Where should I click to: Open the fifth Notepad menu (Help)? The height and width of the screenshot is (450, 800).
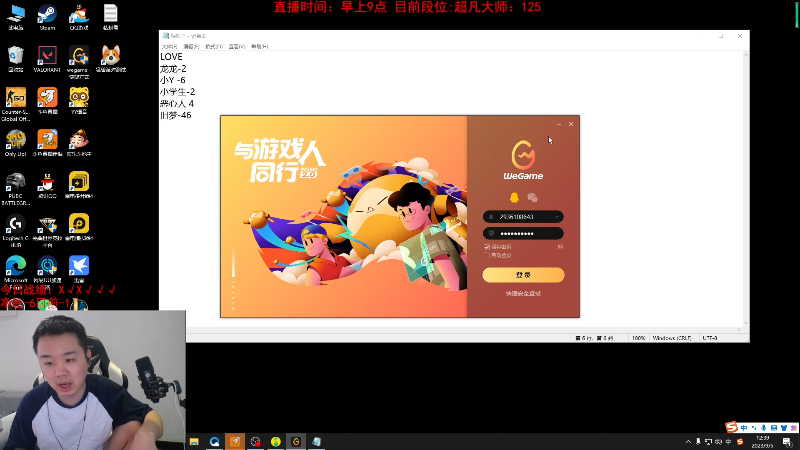pyautogui.click(x=259, y=46)
